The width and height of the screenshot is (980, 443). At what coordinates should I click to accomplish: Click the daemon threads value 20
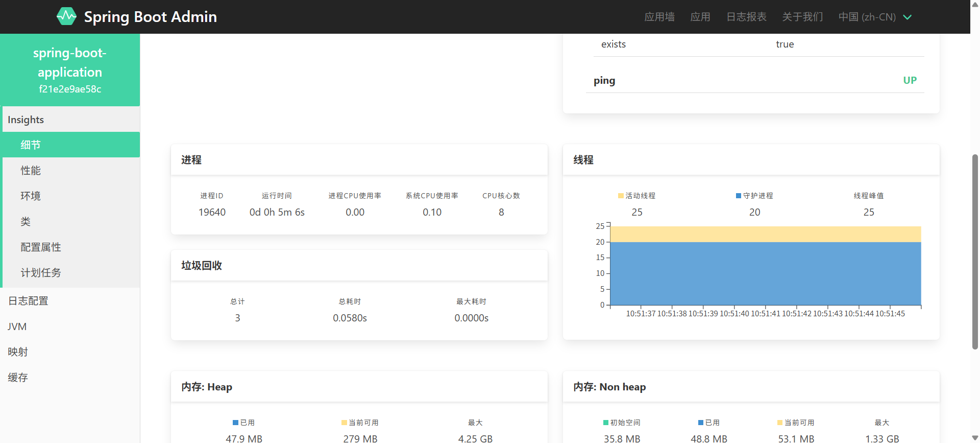(754, 212)
